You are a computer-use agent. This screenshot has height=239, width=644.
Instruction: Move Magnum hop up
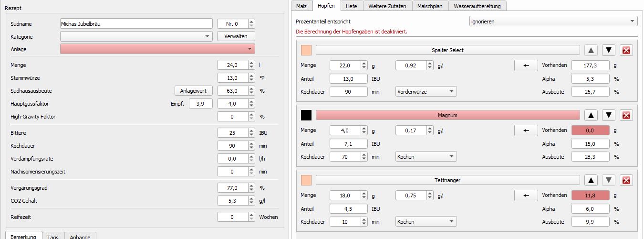pyautogui.click(x=591, y=115)
